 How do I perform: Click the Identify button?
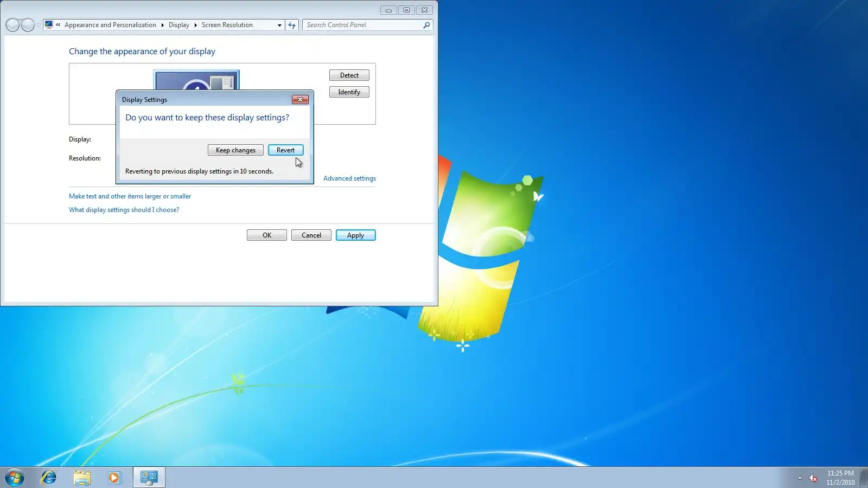pyautogui.click(x=349, y=92)
